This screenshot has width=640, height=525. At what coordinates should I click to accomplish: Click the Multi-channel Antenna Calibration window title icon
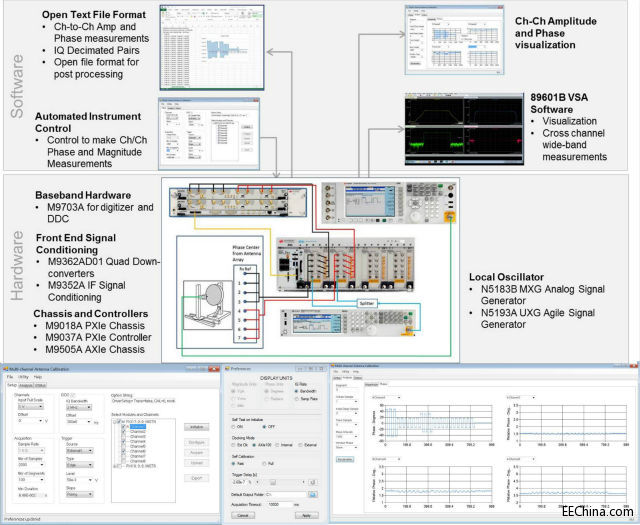[5, 371]
